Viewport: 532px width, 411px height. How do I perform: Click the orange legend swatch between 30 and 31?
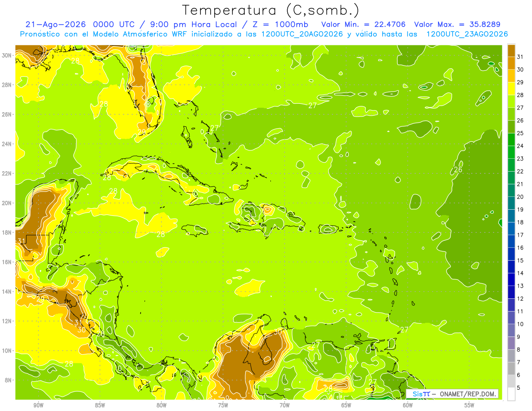click(x=511, y=63)
